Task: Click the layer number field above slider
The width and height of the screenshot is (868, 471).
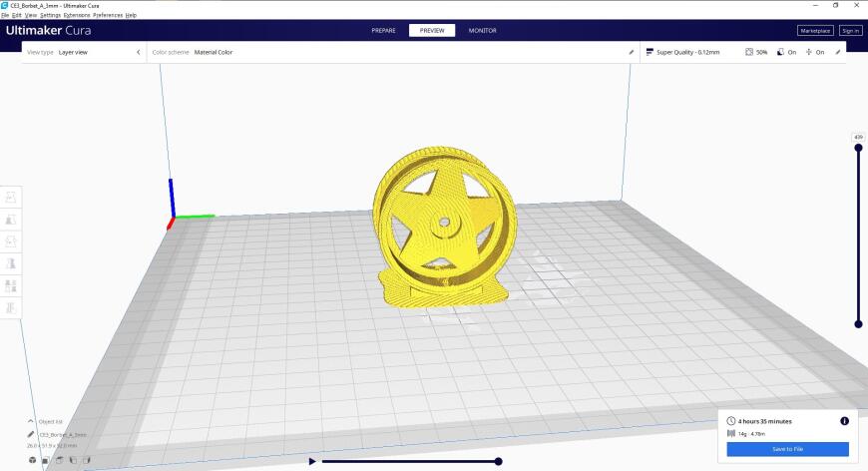Action: [x=859, y=137]
